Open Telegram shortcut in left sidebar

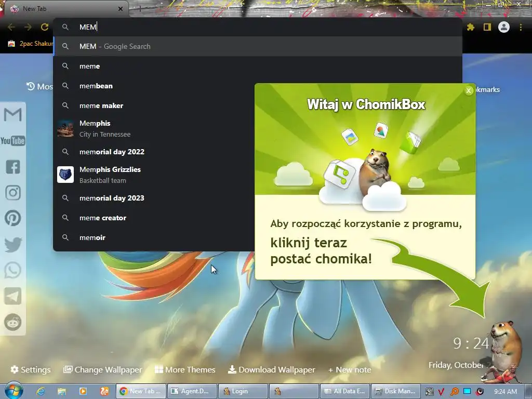click(x=13, y=296)
